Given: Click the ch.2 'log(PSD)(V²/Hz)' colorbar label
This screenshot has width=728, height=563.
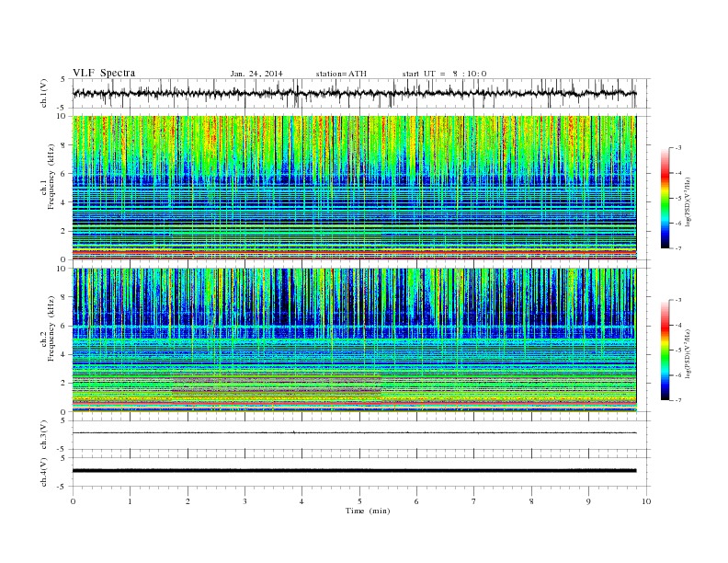Looking at the screenshot, I should (x=688, y=352).
